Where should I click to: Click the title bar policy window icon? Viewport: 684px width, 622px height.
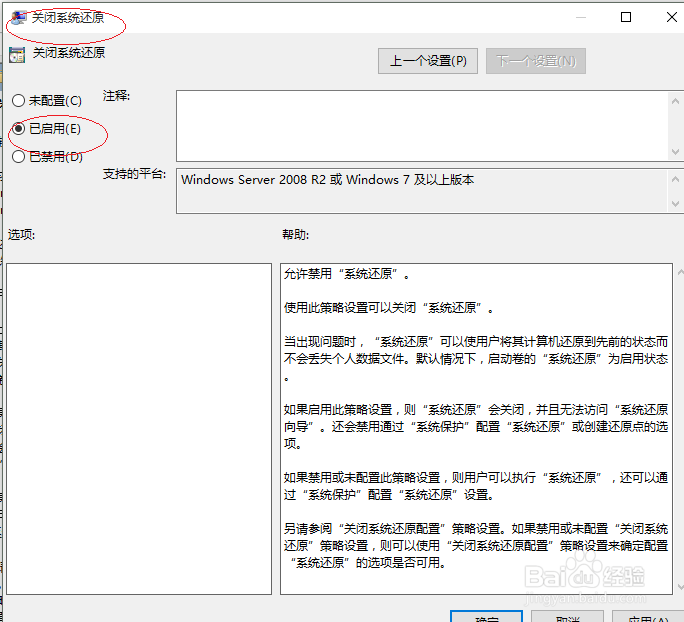click(x=18, y=17)
